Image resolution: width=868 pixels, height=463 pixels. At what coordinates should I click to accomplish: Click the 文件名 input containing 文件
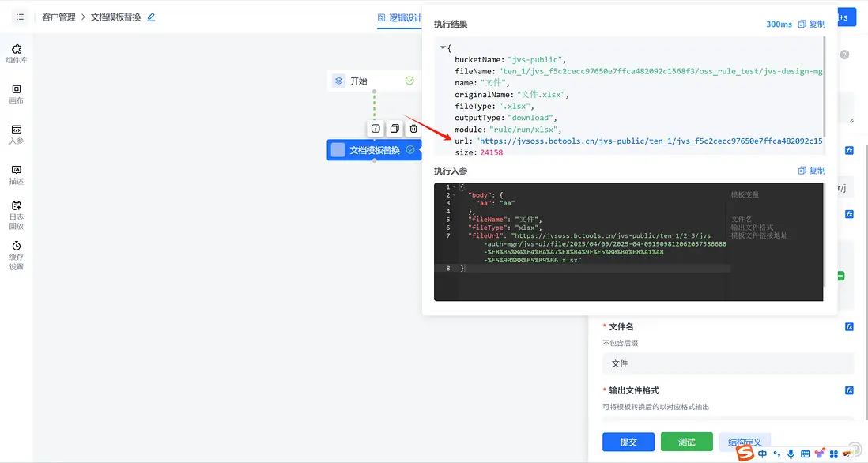point(728,363)
